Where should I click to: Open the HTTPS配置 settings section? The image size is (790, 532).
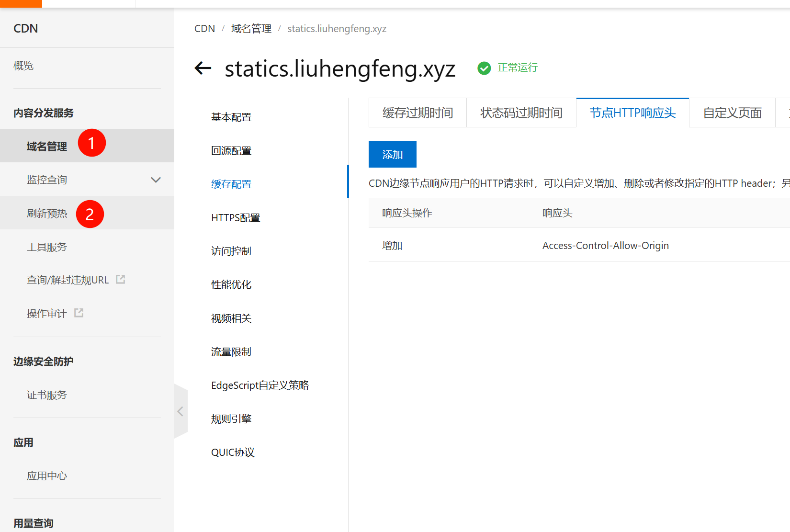[236, 218]
